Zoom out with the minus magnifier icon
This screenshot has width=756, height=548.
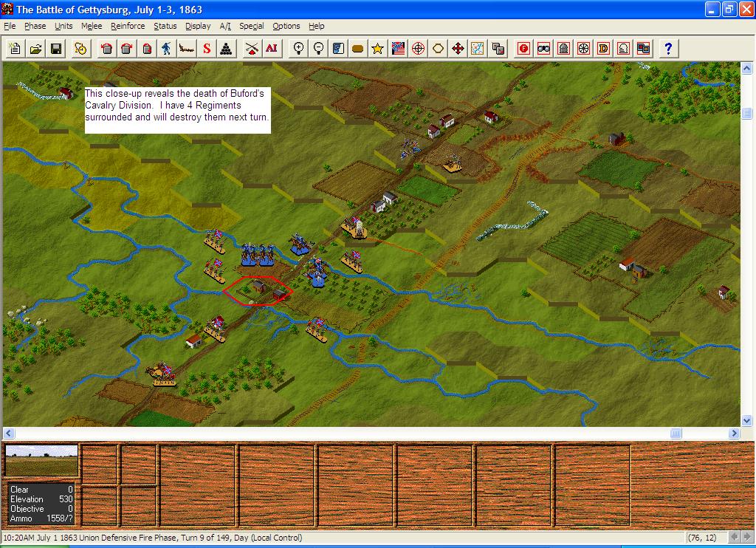(318, 48)
